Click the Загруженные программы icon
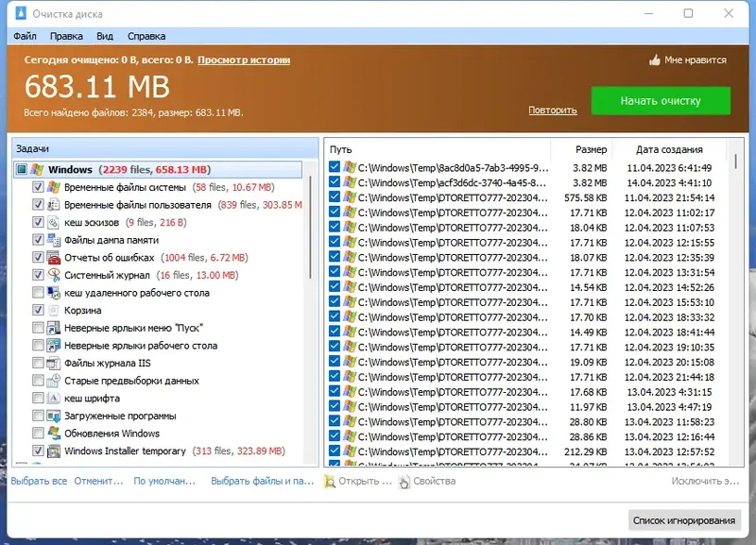Viewport: 756px width, 545px height. (54, 416)
